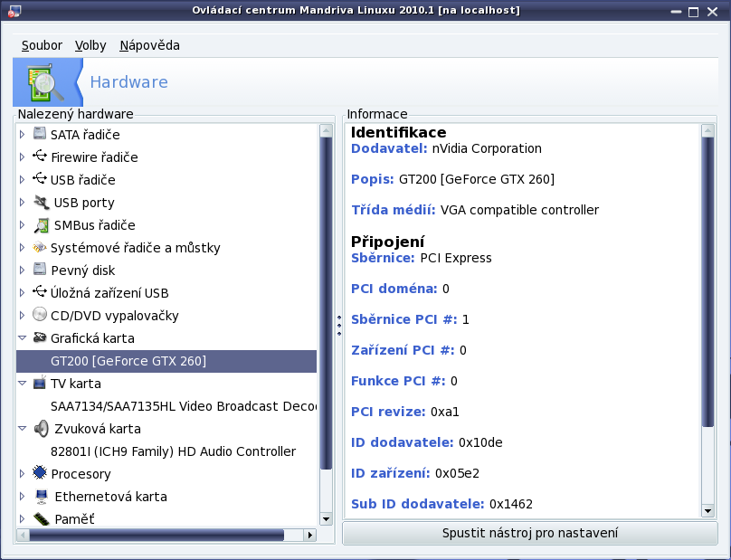Image resolution: width=731 pixels, height=560 pixels.
Task: Collapse the Grafická karta tree node
Action: coord(23,337)
